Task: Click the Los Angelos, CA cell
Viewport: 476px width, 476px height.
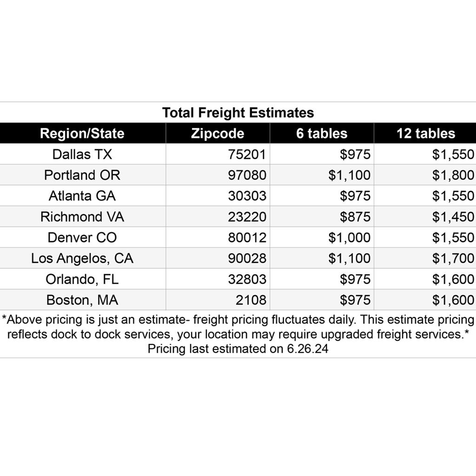Action: point(82,258)
